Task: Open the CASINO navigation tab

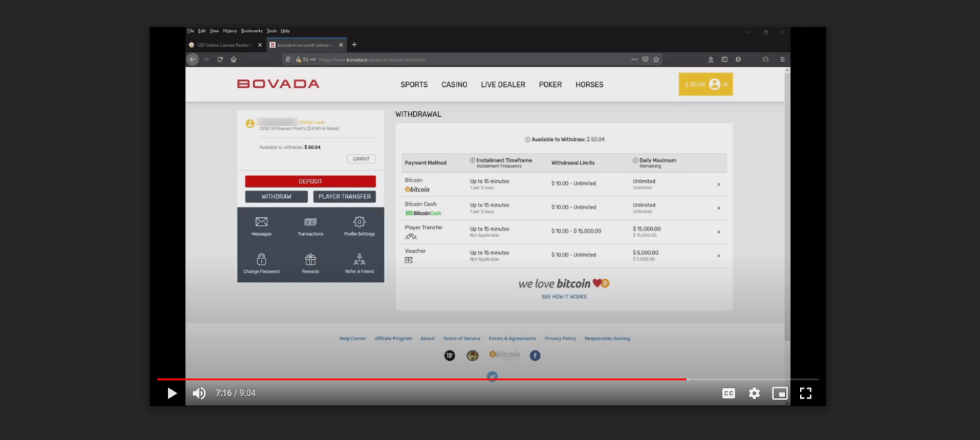Action: tap(454, 85)
